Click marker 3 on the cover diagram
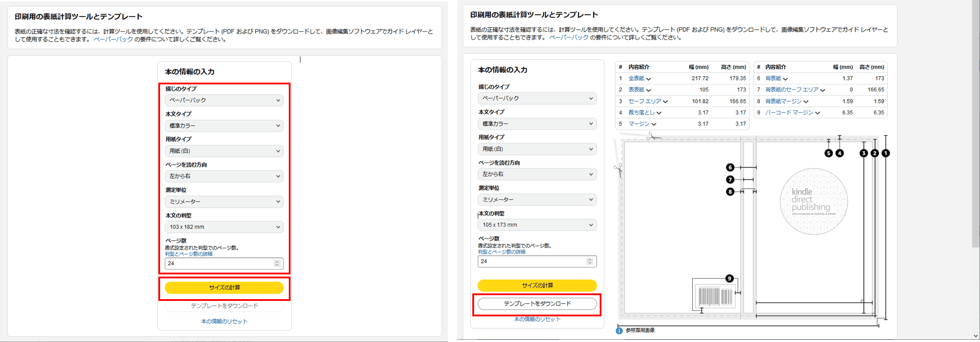 (864, 153)
